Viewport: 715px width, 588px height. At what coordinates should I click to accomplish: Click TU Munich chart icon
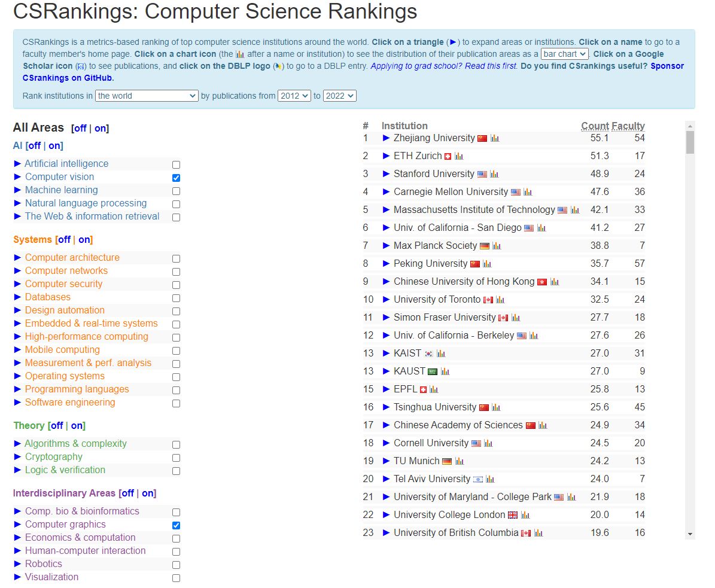click(459, 461)
